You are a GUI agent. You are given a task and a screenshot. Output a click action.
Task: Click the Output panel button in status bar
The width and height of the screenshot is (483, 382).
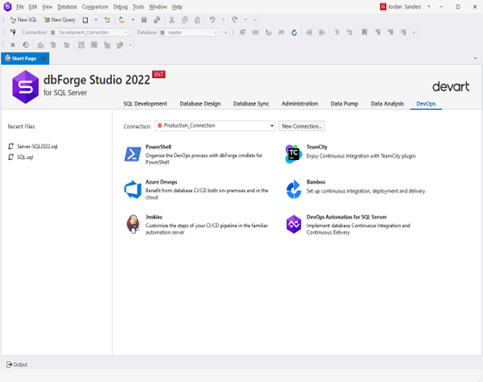coord(17,364)
